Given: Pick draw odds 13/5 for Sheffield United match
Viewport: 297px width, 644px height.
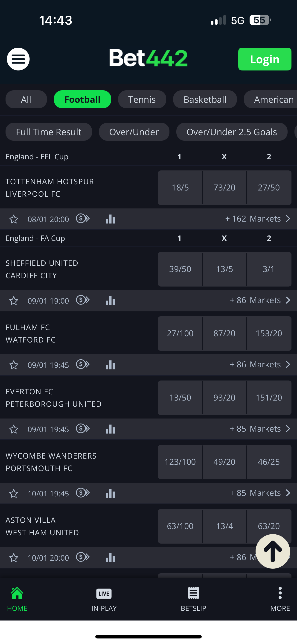Looking at the screenshot, I should (224, 269).
